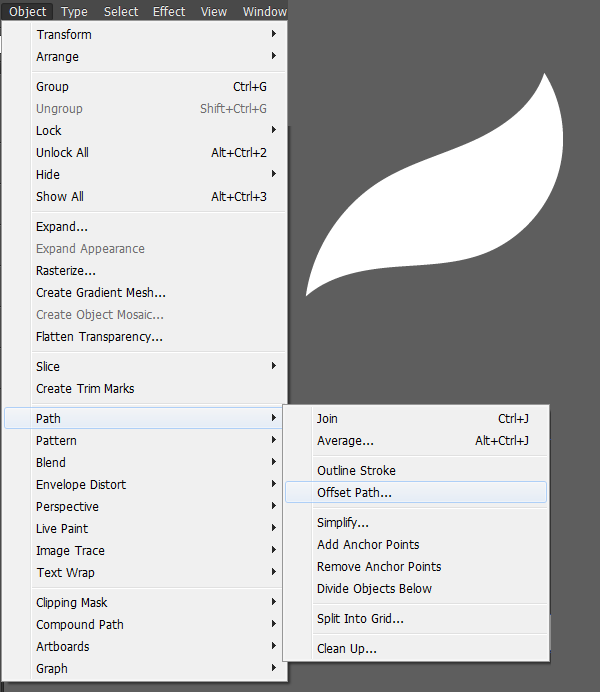This screenshot has width=600, height=692.
Task: Expand the Clipping Mask submenu
Action: tap(72, 602)
